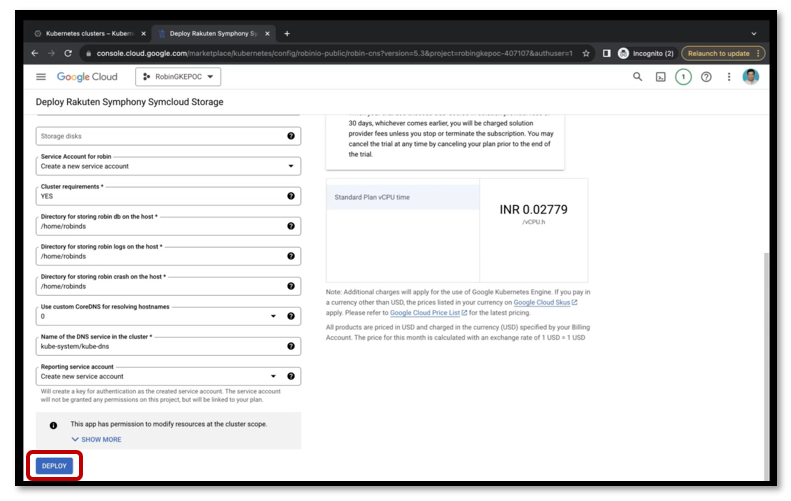Open the Google Cloud navigation menu
791x501 pixels.
41,77
